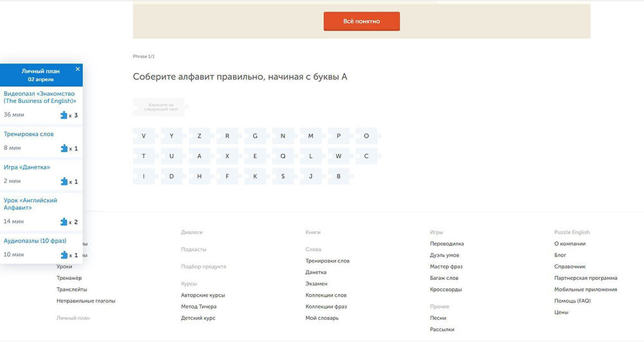Click puzzle icon in Аудиопазлы row
Screen dimensions: 644x343
pyautogui.click(x=64, y=255)
